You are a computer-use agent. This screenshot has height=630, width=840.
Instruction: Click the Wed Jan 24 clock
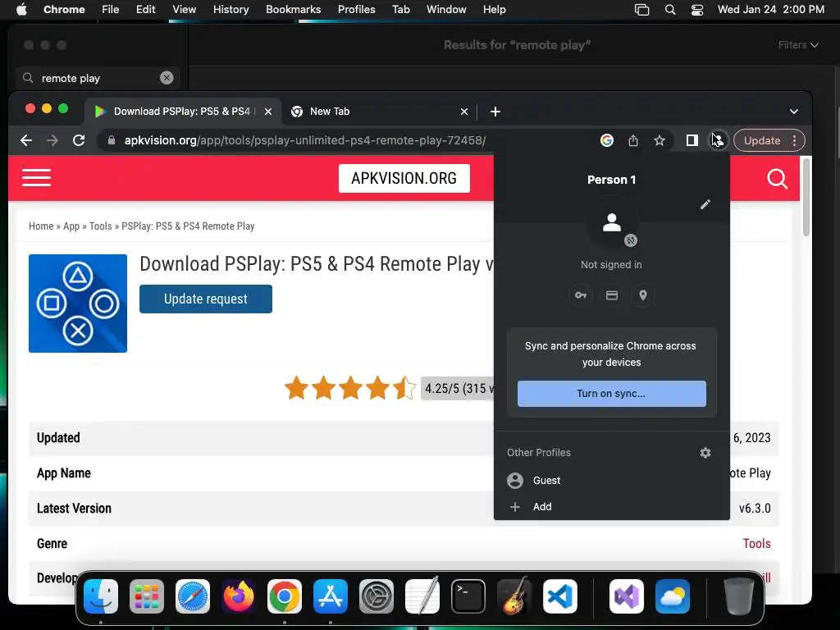coord(770,10)
